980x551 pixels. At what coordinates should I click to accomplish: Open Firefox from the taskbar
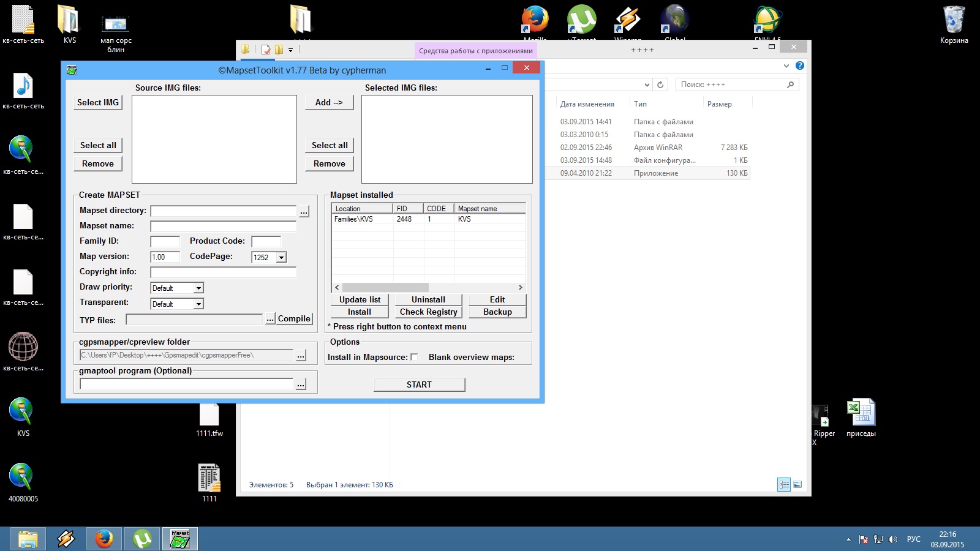click(x=104, y=539)
